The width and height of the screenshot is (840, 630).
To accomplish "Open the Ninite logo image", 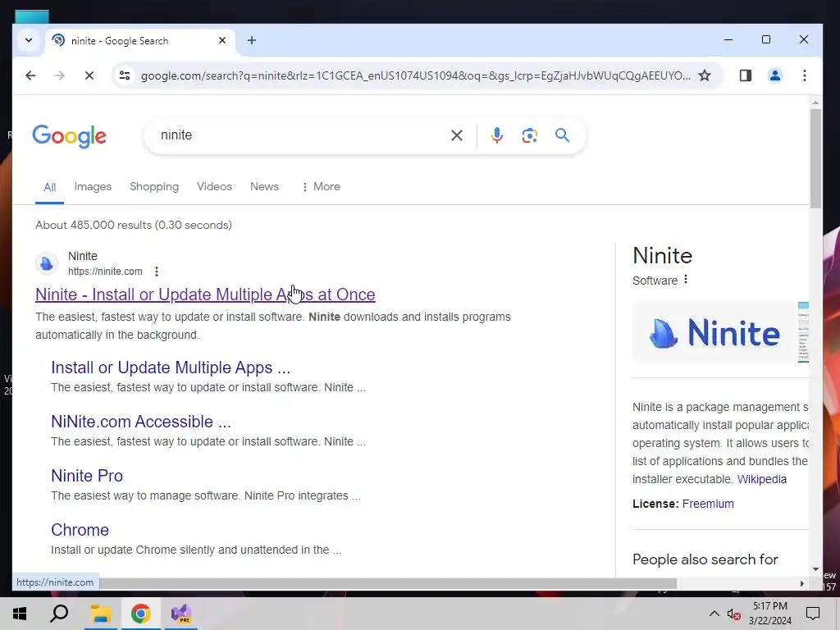I will point(714,333).
